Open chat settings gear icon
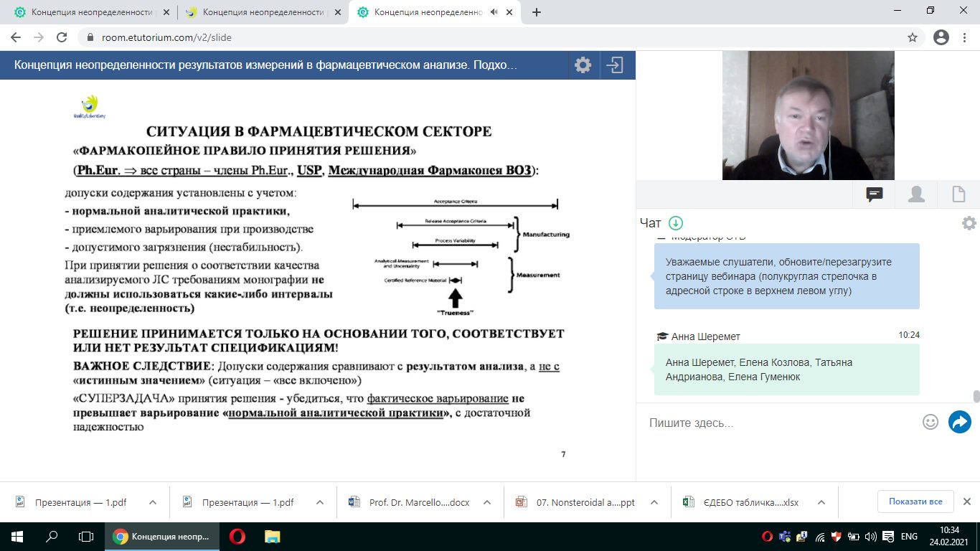980x551 pixels. [969, 223]
